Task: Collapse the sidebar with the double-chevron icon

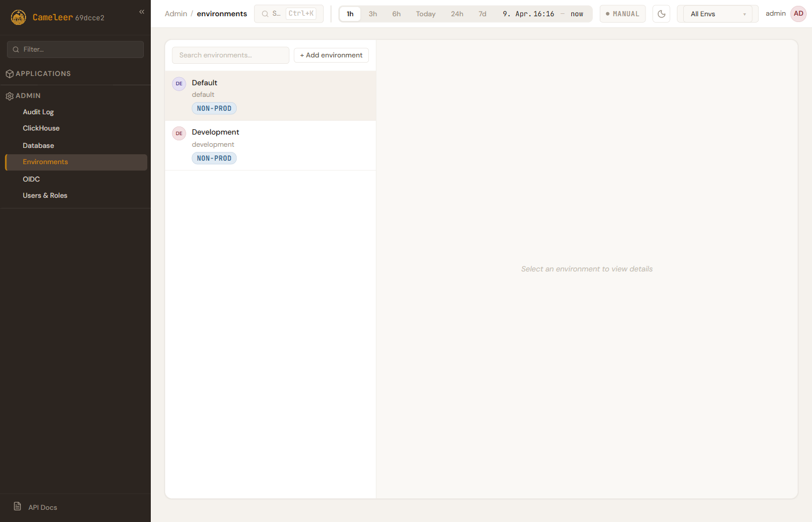Action: click(142, 12)
